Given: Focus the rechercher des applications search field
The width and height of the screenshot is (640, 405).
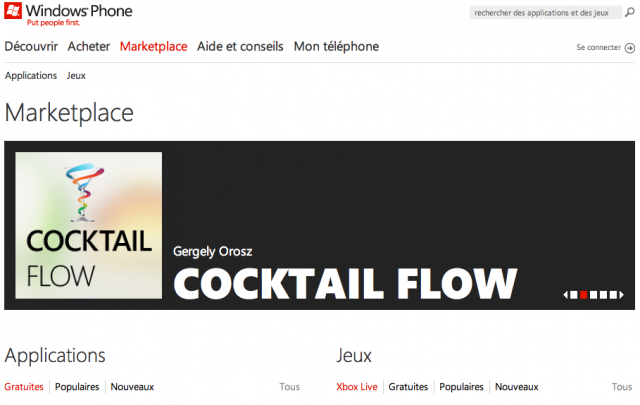Looking at the screenshot, I should (x=545, y=13).
